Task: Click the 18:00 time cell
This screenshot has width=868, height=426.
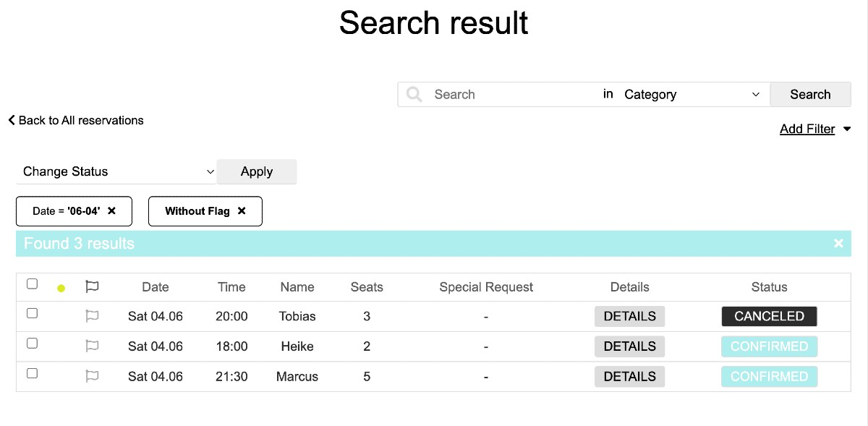Action: coord(231,346)
